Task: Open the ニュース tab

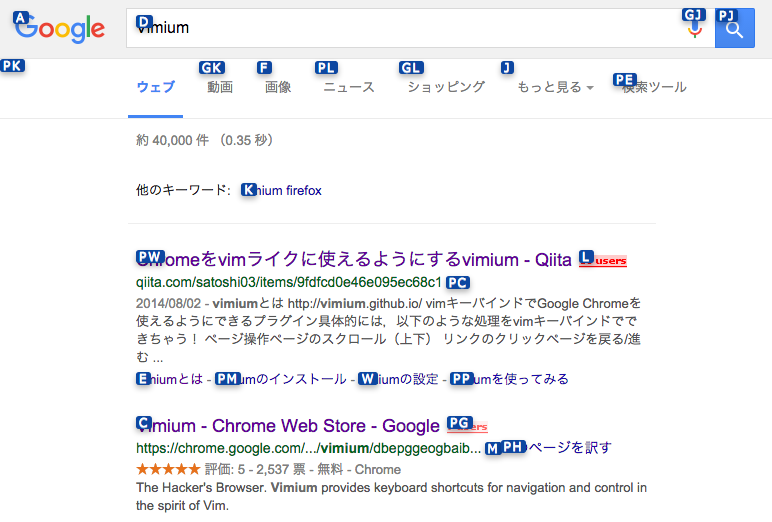Action: (x=349, y=87)
